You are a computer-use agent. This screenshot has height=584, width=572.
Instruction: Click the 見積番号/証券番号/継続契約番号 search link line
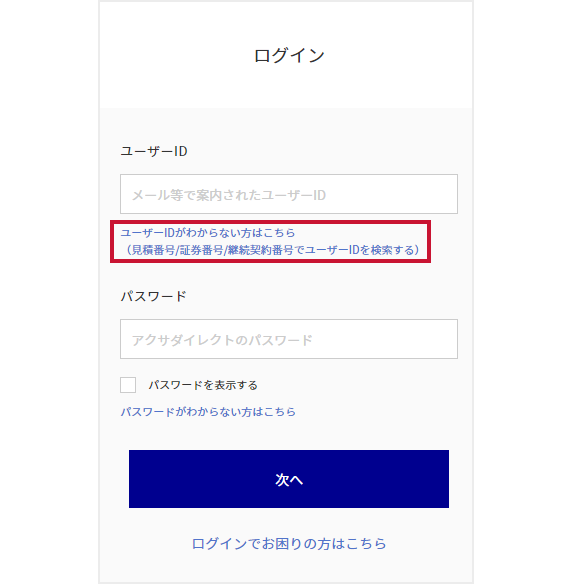tap(273, 250)
